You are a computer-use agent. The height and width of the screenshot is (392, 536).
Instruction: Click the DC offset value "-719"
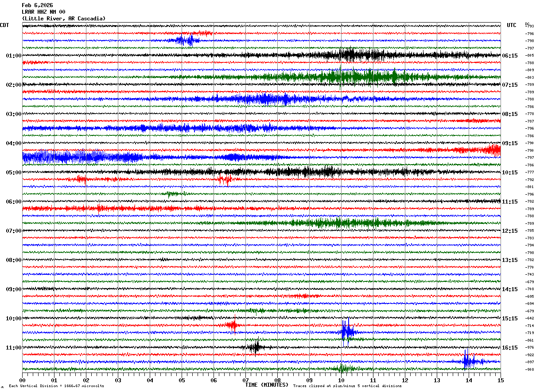pos(529,333)
